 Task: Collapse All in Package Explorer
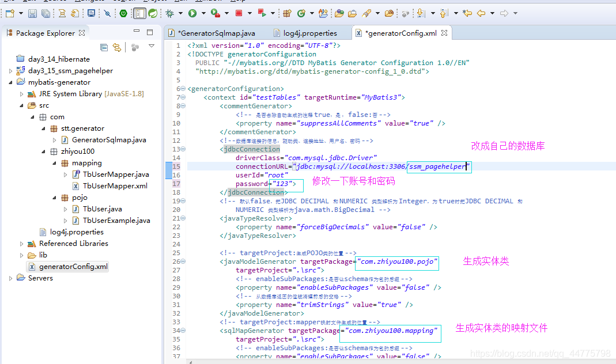pyautogui.click(x=104, y=47)
